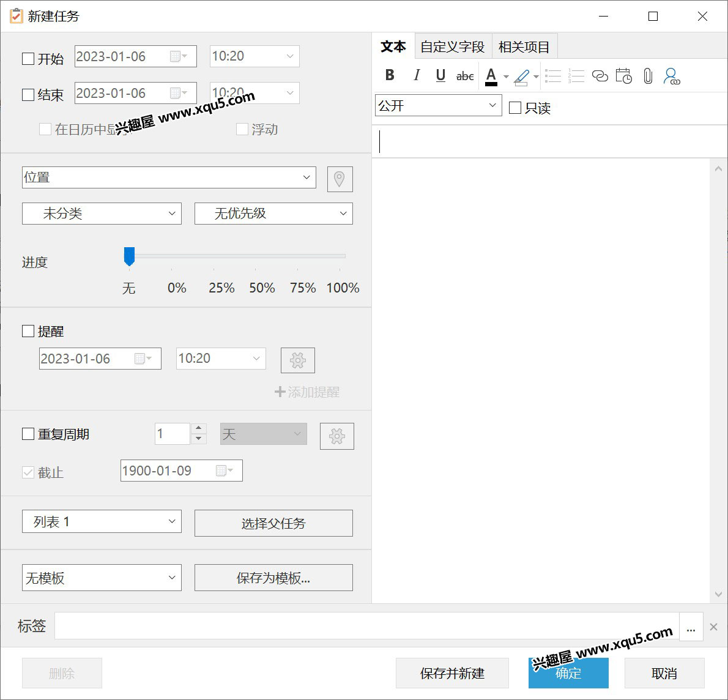Click the 删除 delete button
Image resolution: width=728 pixels, height=700 pixels.
pos(62,673)
